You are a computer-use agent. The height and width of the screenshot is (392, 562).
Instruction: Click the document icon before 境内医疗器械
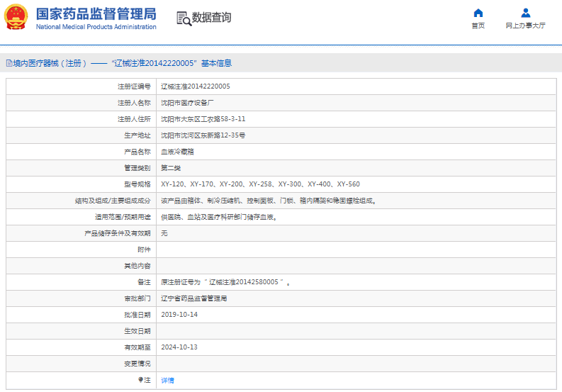[9, 63]
